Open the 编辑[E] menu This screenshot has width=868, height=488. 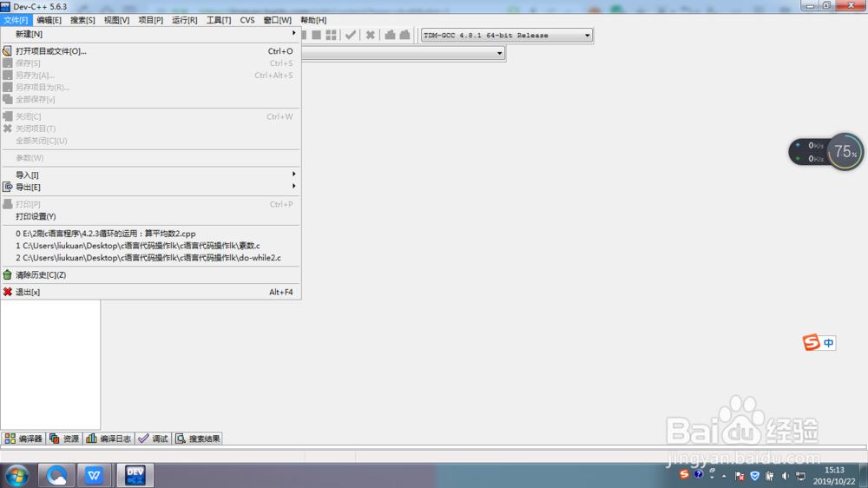[x=49, y=20]
